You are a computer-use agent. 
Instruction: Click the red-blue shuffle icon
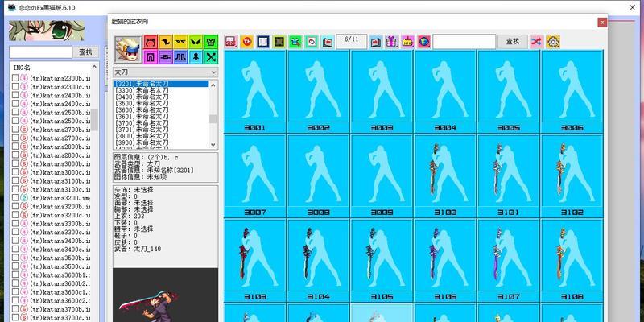pos(536,42)
